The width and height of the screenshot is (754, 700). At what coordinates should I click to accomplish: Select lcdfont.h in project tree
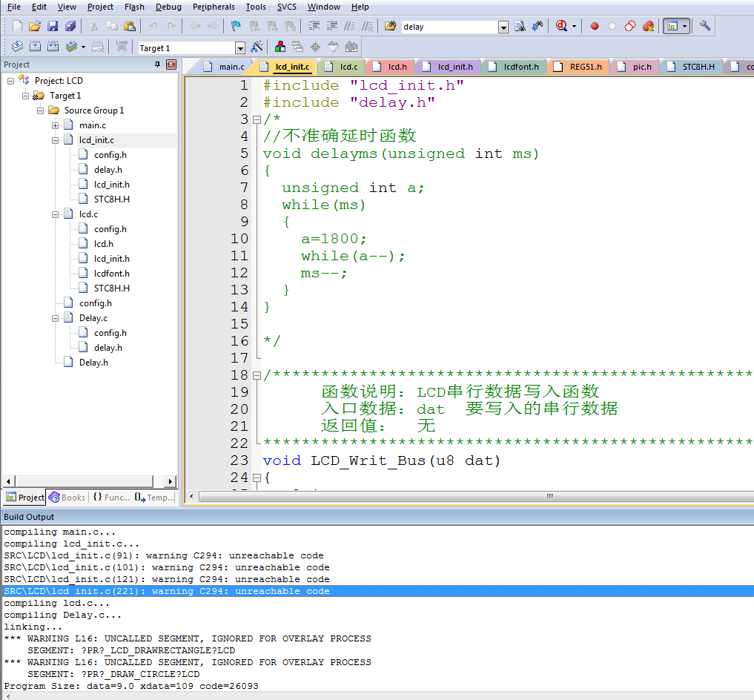(x=111, y=274)
